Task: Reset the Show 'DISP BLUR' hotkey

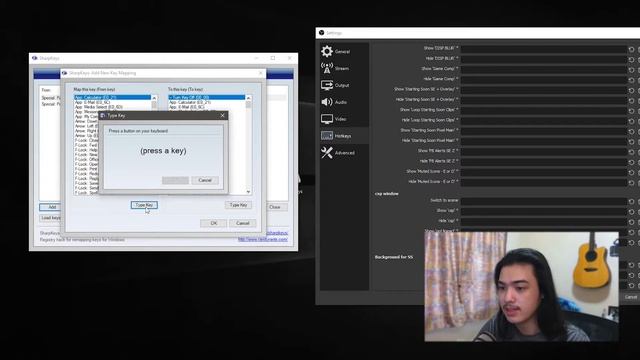Action: (x=631, y=49)
